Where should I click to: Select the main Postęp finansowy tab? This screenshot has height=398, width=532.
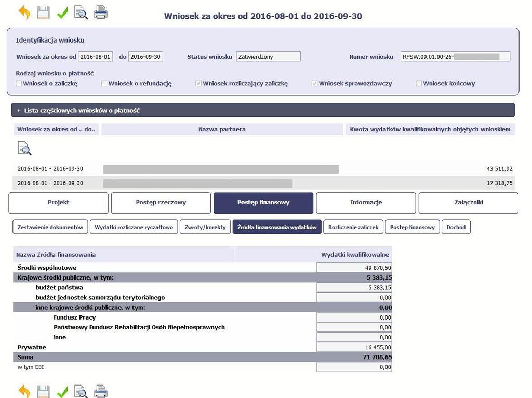coord(263,203)
